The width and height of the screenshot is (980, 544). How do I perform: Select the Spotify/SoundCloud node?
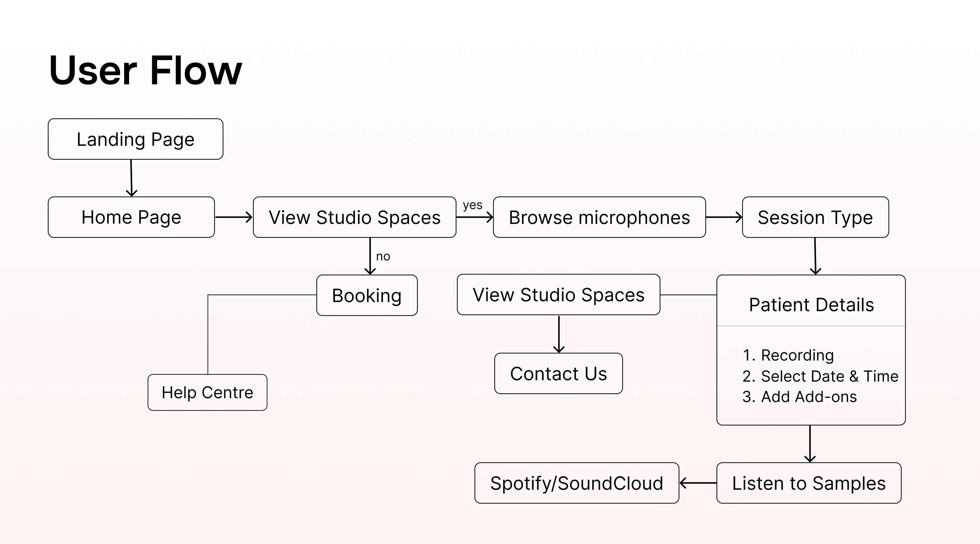pyautogui.click(x=577, y=483)
